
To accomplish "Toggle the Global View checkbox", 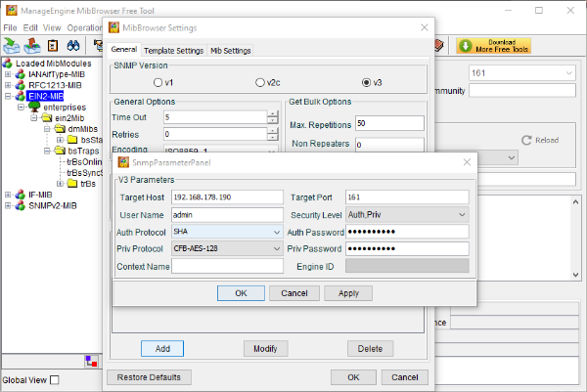I will point(55,380).
